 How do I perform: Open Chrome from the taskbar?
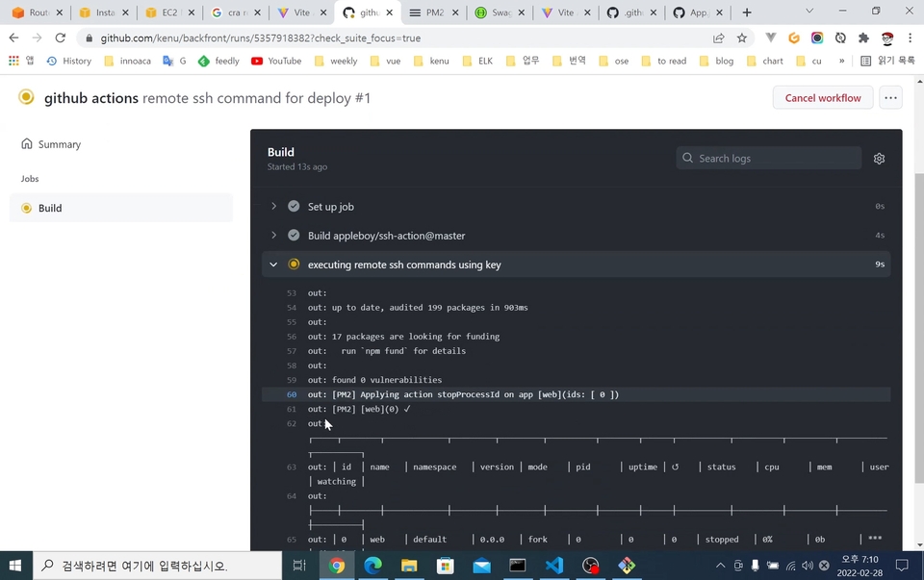[337, 566]
